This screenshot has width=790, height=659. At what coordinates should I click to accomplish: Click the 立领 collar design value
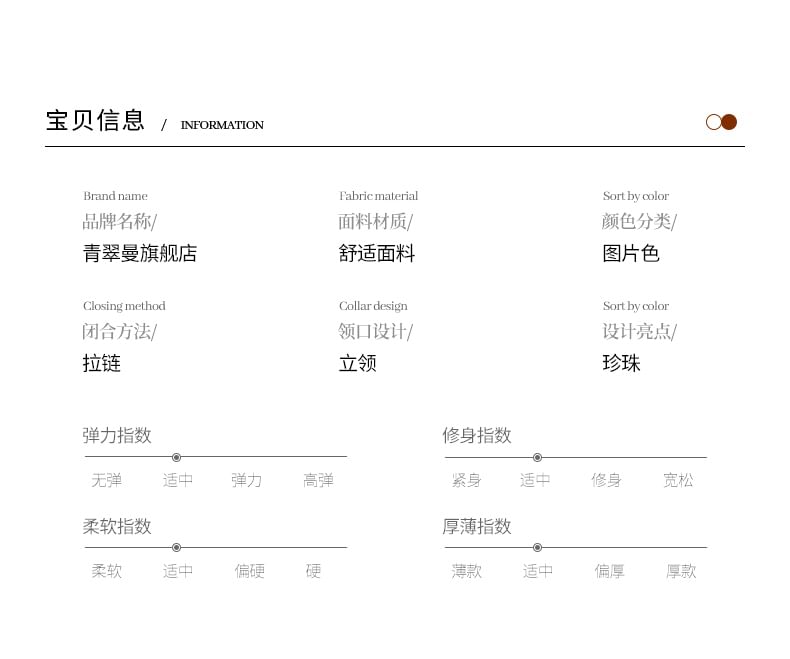coord(358,363)
